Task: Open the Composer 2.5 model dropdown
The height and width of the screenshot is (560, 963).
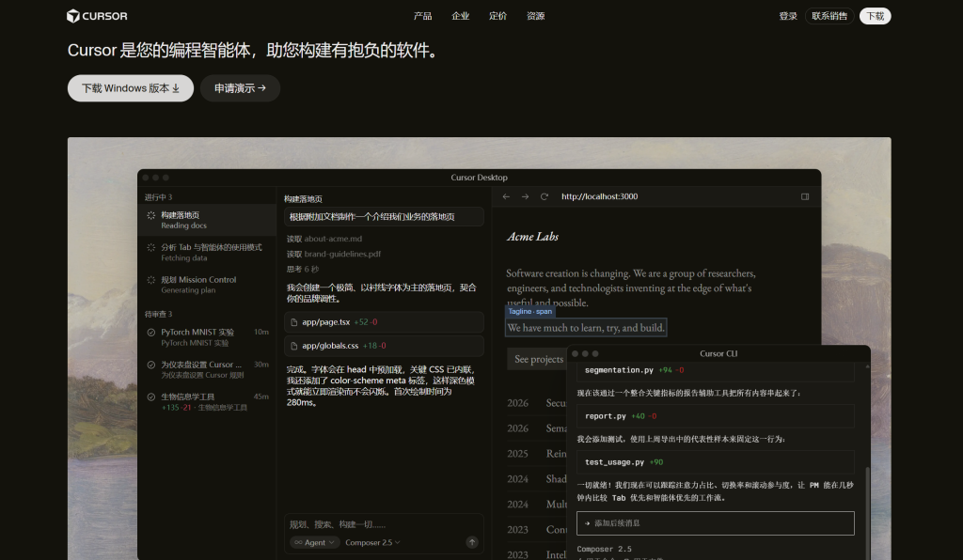Action: (372, 542)
